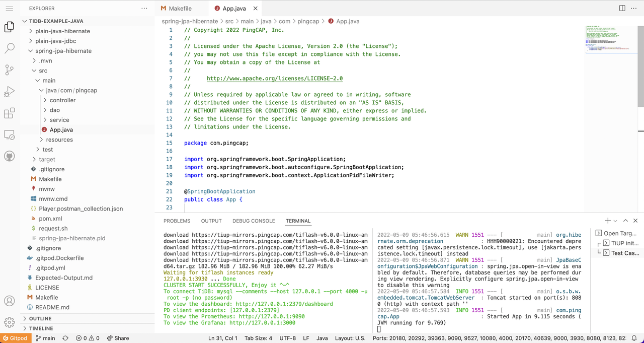
Task: Click the Gitpod status bar button
Action: [15, 338]
